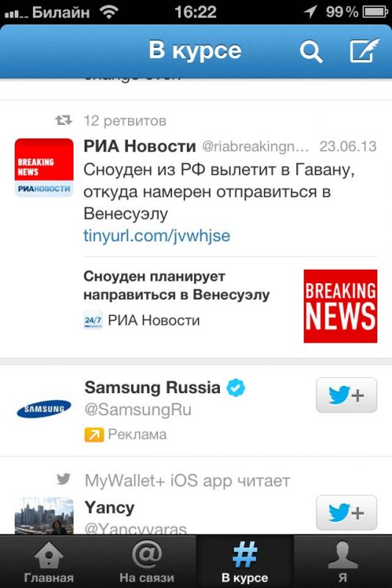The image size is (392, 588).
Task: Switch to the На связи tab
Action: [146, 562]
